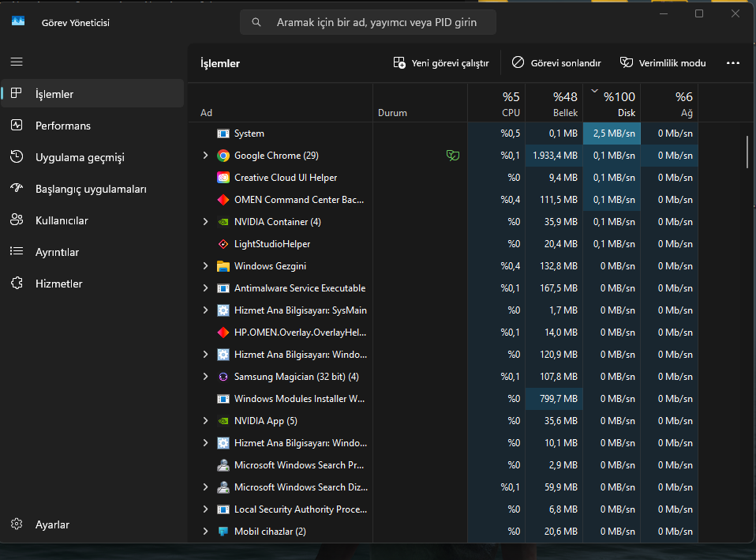The image size is (756, 560).
Task: Sort by the CPU column header
Action: 496,103
